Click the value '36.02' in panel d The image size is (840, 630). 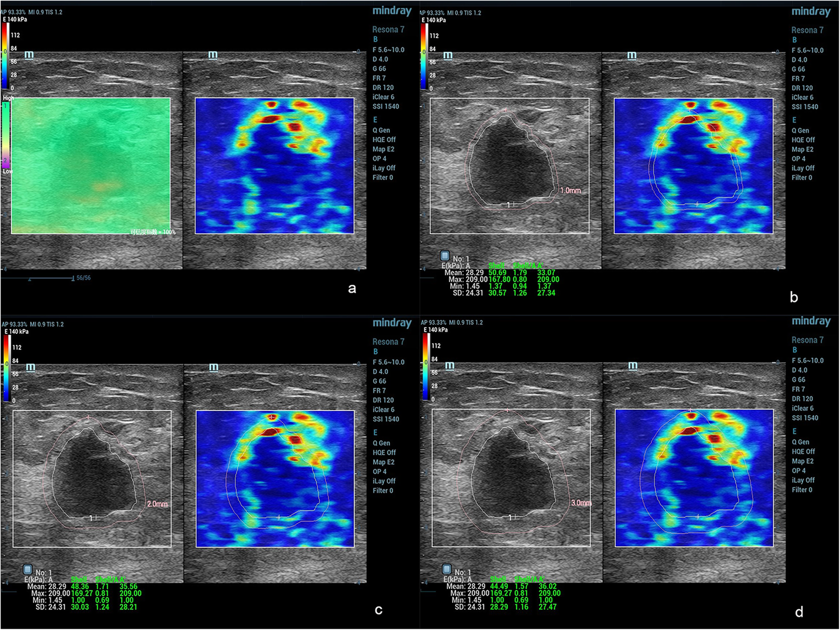click(x=547, y=586)
